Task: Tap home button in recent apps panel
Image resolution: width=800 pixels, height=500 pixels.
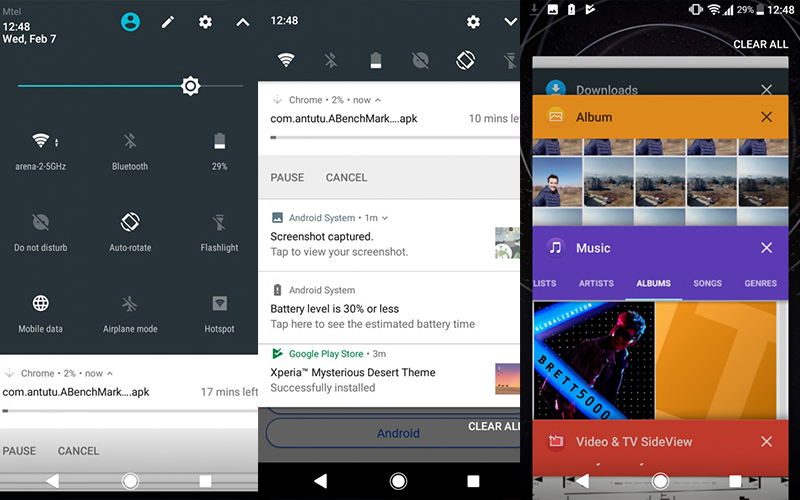Action: click(x=660, y=481)
